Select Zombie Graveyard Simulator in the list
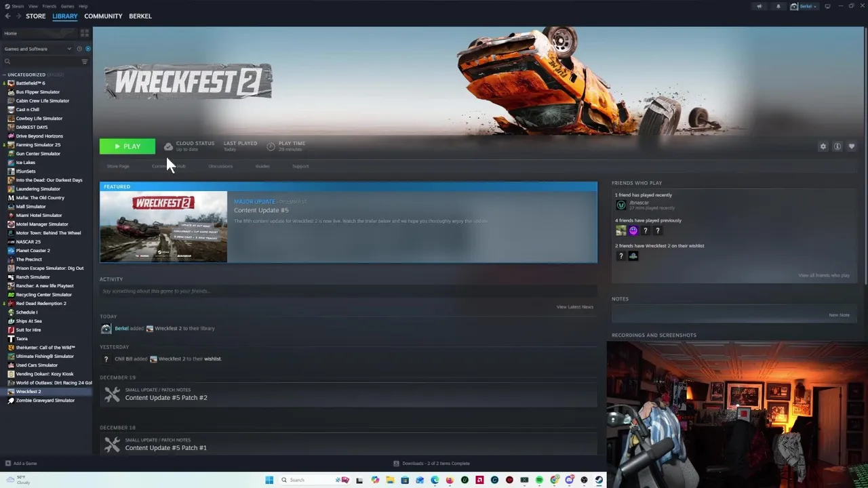Viewport: 868px width, 488px height. tap(45, 400)
